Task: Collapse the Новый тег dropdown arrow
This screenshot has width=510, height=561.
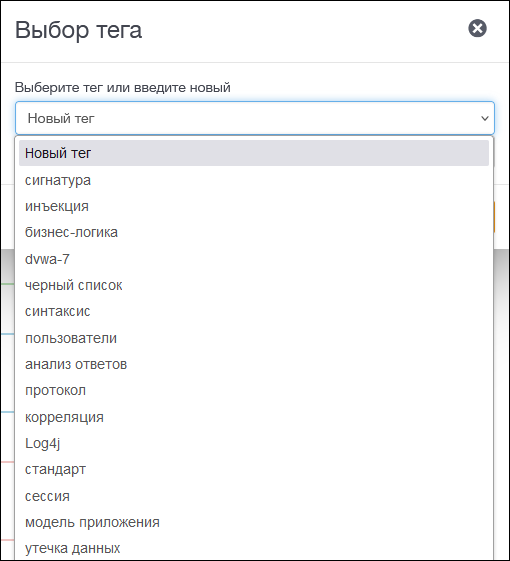Action: click(485, 118)
